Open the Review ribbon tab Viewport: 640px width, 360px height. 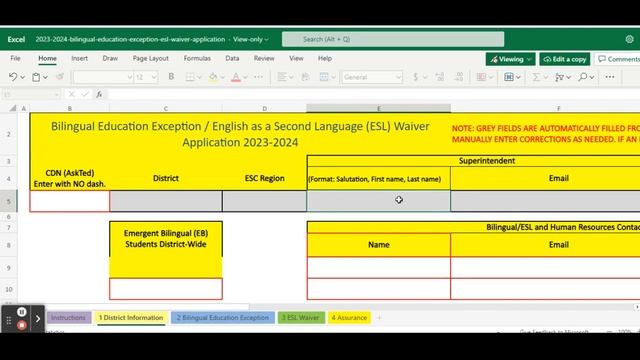(x=264, y=58)
